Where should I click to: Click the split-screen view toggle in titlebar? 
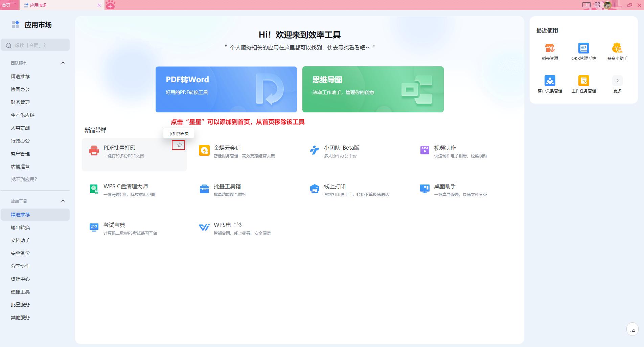tap(586, 5)
